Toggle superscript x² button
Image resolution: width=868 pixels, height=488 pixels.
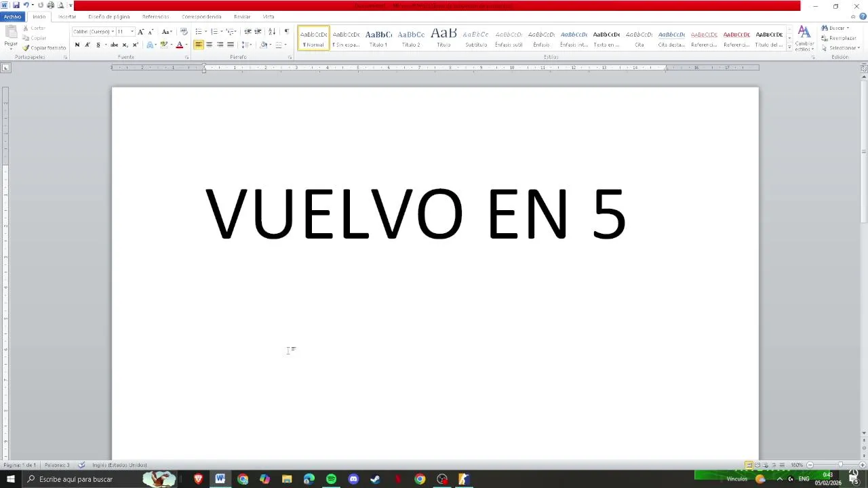pos(135,45)
